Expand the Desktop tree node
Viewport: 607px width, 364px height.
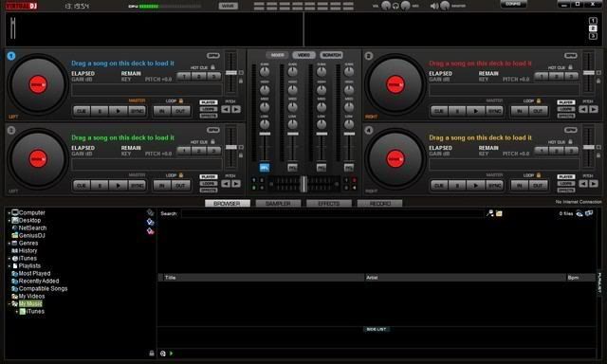9,221
